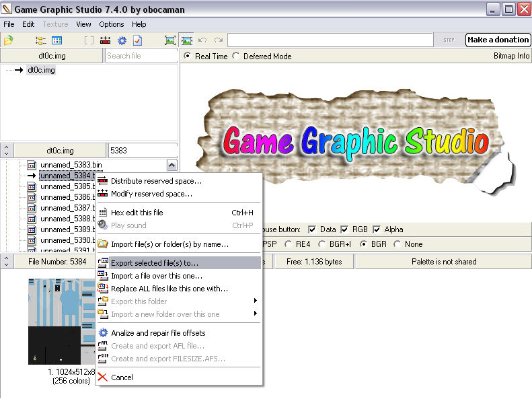Select unnamed_5383.bin in the file list
The width and height of the screenshot is (532, 399).
tap(71, 166)
